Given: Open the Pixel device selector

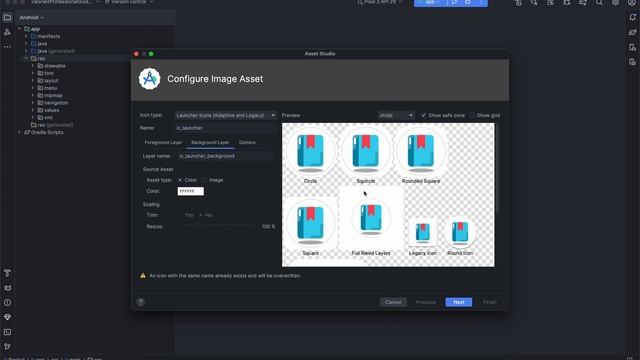Looking at the screenshot, I should point(380,2).
